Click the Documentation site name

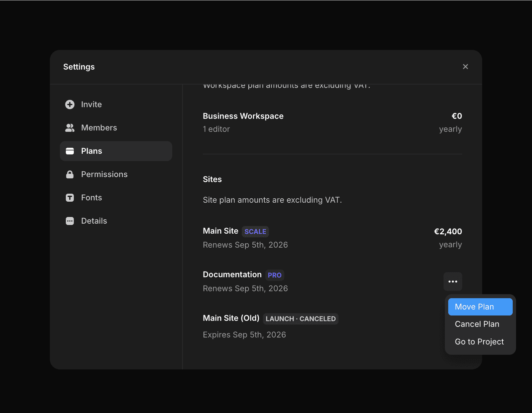(x=232, y=274)
